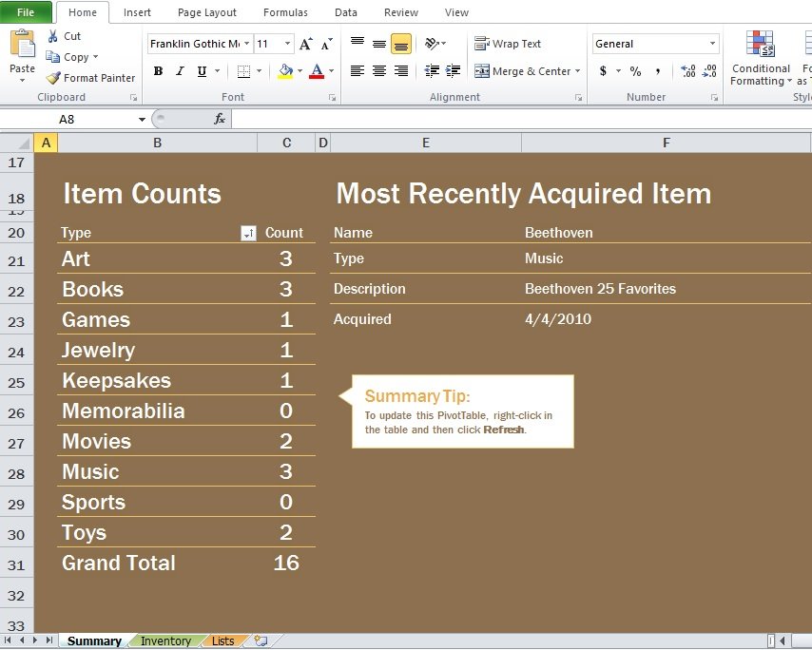Click the Format Painter brush icon
This screenshot has width=812, height=650.
(x=53, y=78)
